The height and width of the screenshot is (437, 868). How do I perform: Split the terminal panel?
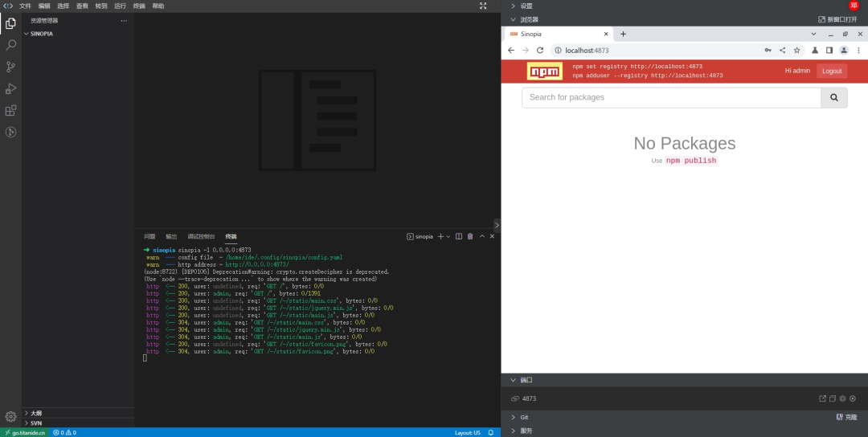click(x=459, y=236)
